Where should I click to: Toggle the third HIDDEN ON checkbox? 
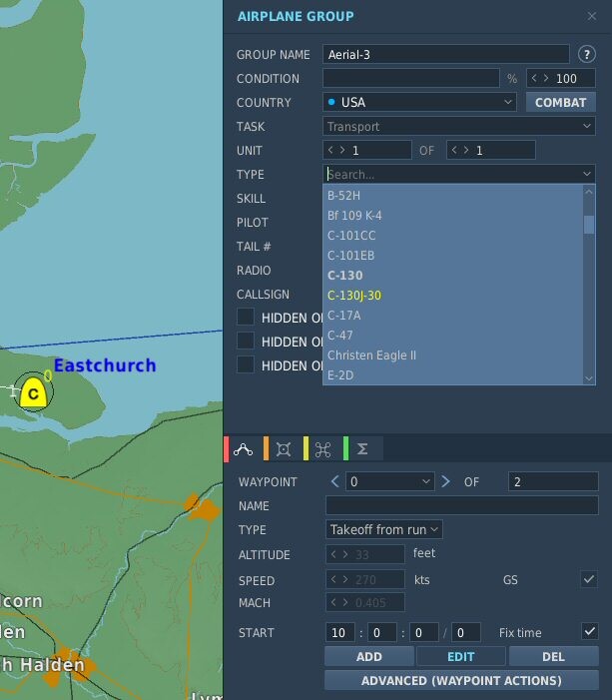[x=246, y=365]
